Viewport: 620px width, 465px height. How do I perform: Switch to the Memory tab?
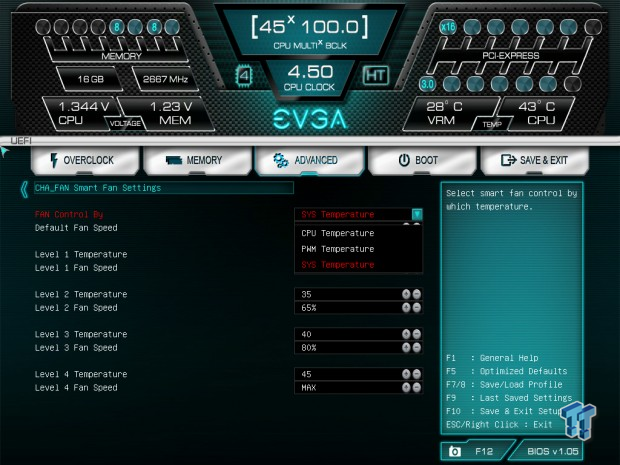(x=197, y=161)
